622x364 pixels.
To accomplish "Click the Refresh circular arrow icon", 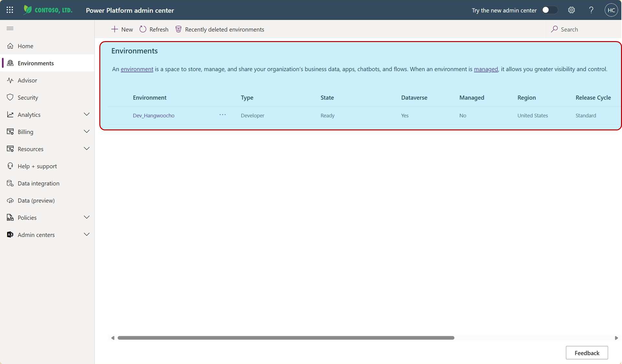I will 143,29.
